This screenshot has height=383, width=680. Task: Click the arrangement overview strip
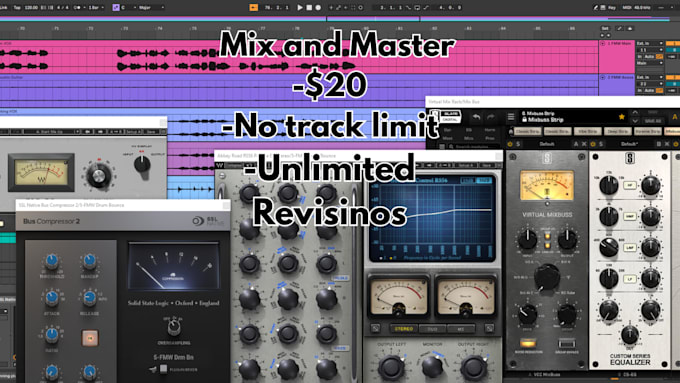335,19
